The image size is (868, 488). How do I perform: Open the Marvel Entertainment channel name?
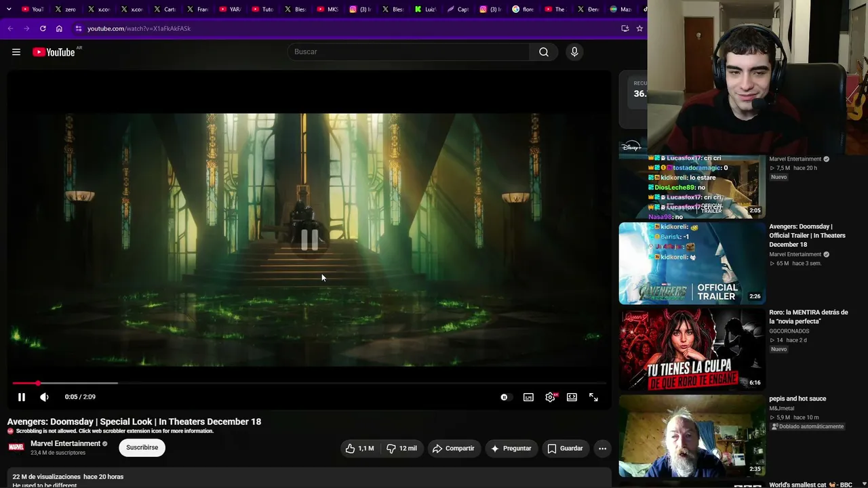coord(66,443)
